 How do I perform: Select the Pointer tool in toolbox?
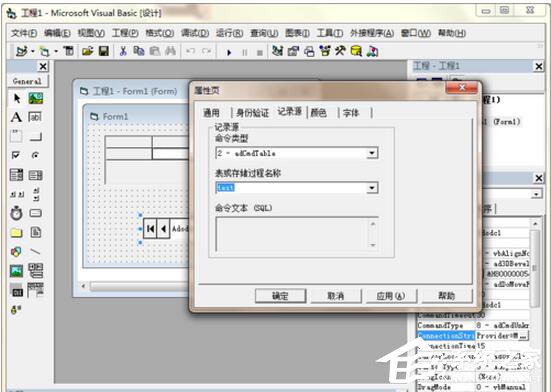click(x=17, y=99)
